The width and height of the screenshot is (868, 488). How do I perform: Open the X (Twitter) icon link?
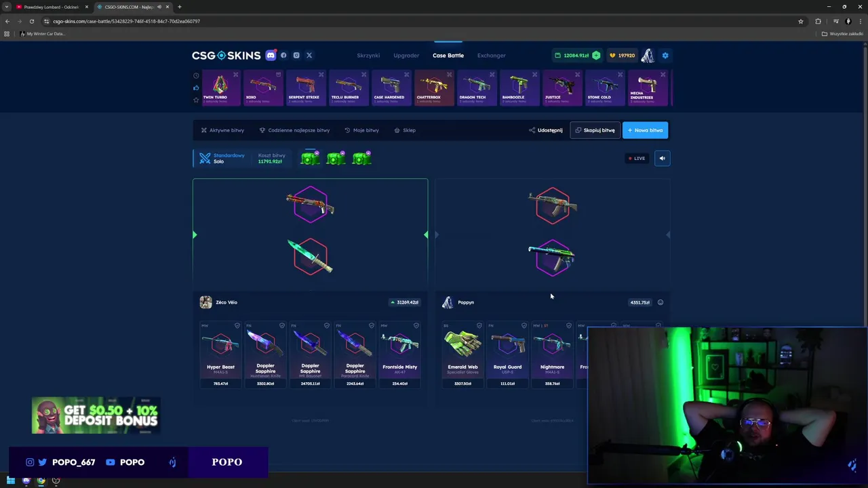click(x=309, y=56)
